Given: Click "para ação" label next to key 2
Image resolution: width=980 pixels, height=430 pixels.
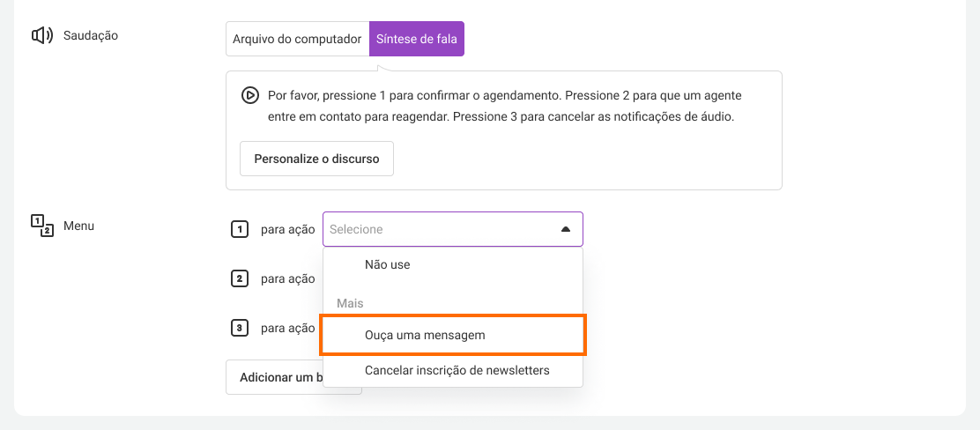Looking at the screenshot, I should 287,278.
